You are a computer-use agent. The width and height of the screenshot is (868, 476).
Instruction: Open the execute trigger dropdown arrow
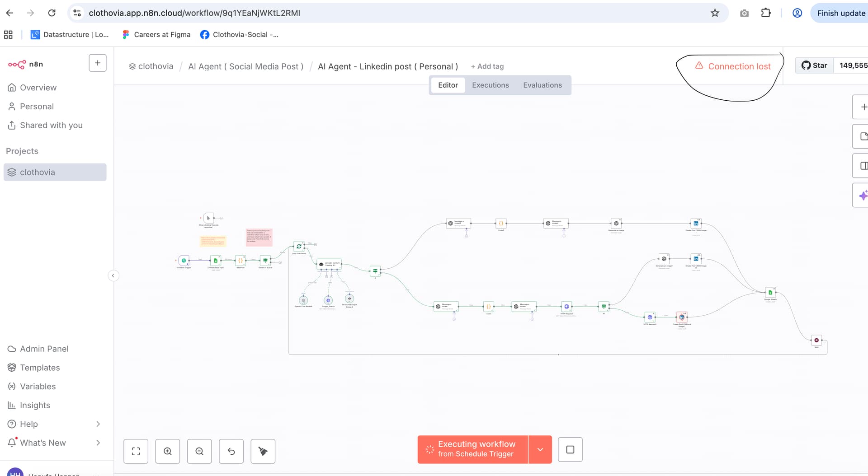tap(540, 449)
